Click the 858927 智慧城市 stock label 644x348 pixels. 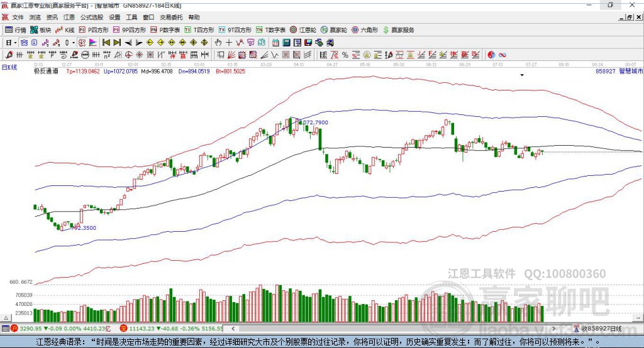tap(619, 71)
